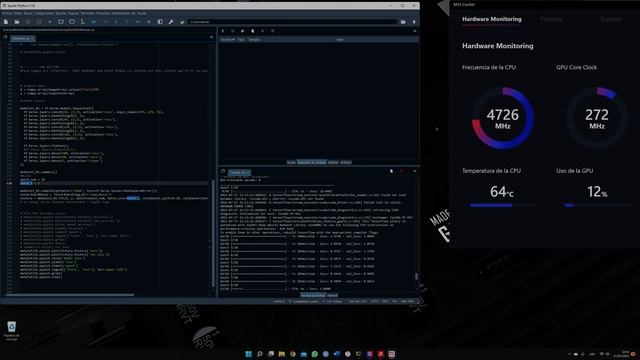
Task: Open the PYTHONPATH manager icon
Action: (182, 22)
